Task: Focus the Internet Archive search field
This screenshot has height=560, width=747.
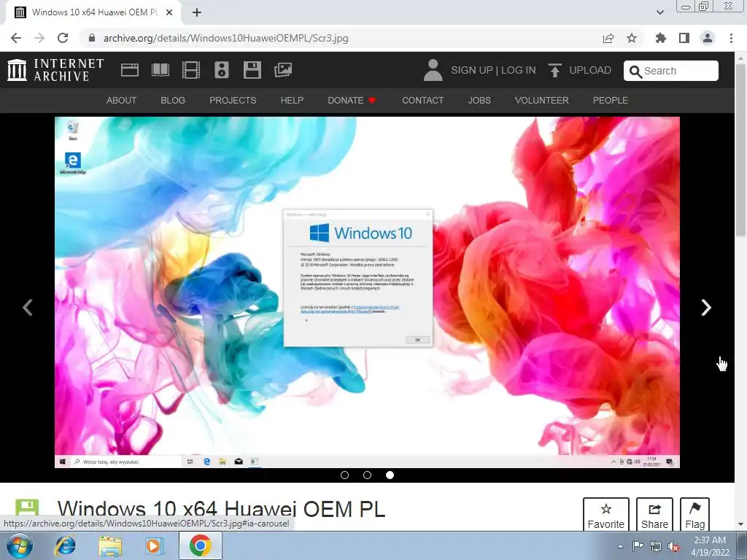Action: click(x=671, y=71)
